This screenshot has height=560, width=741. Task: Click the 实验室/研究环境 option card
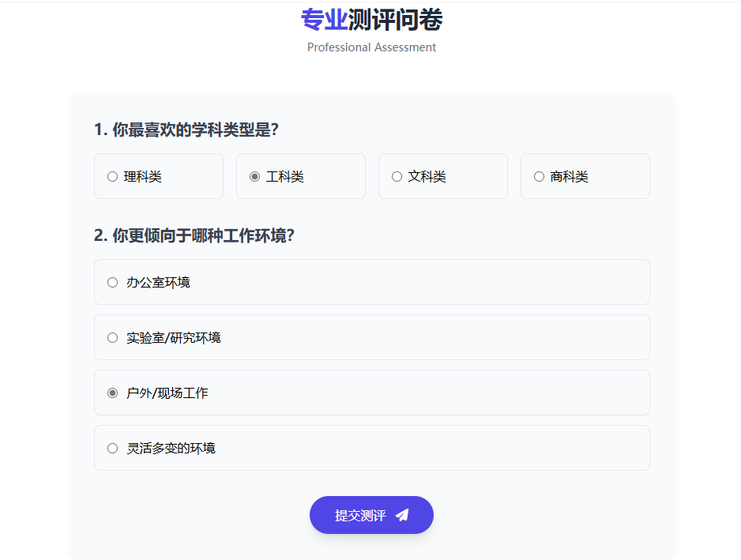click(x=371, y=336)
